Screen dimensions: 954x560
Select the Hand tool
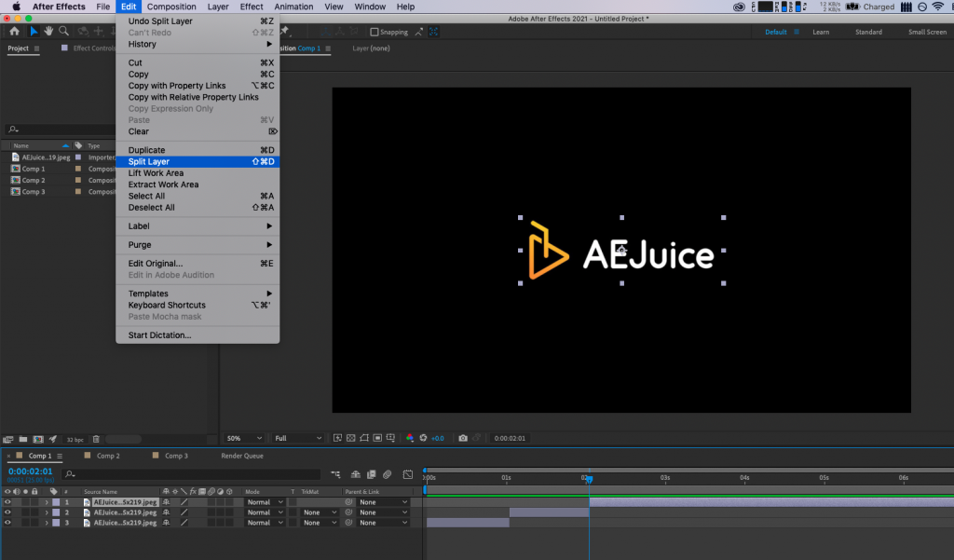click(x=47, y=31)
